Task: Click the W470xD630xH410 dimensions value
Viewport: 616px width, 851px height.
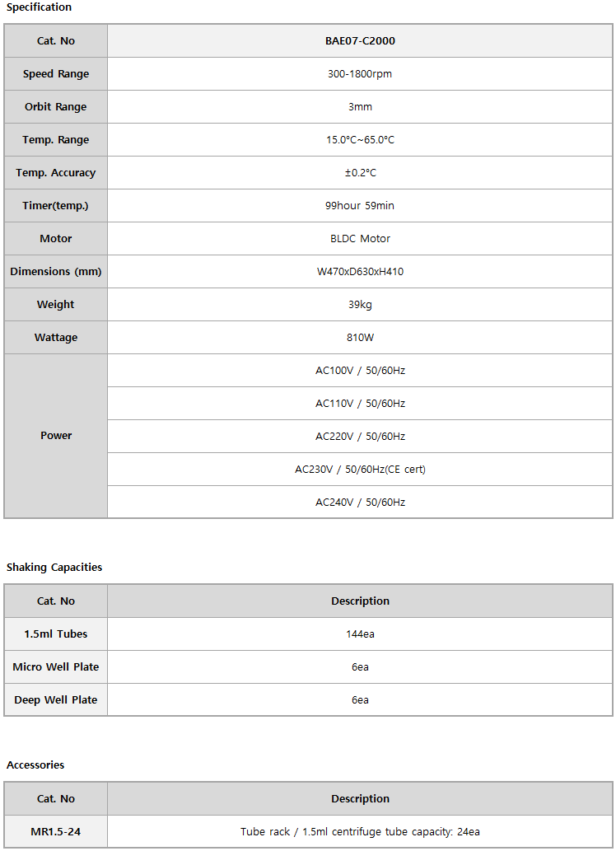Action: click(360, 271)
